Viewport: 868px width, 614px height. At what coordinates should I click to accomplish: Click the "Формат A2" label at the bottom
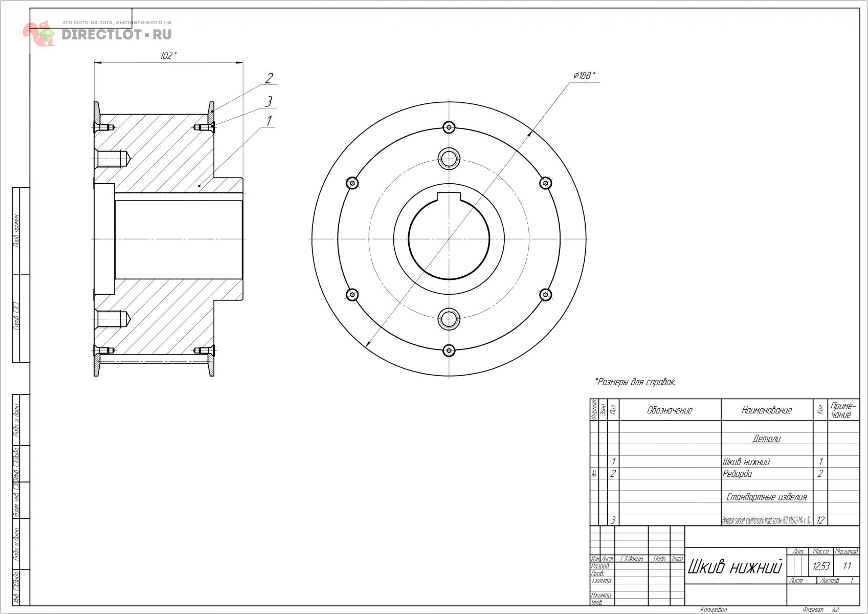820,609
